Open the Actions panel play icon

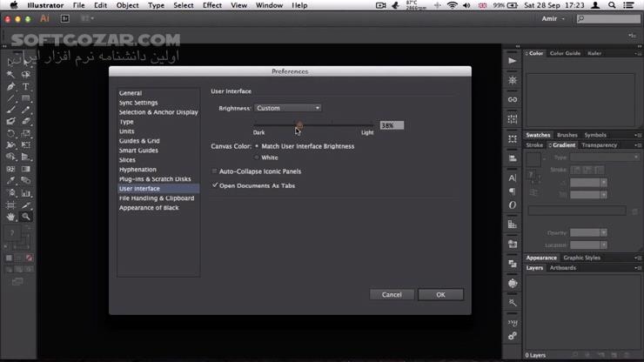click(x=513, y=61)
